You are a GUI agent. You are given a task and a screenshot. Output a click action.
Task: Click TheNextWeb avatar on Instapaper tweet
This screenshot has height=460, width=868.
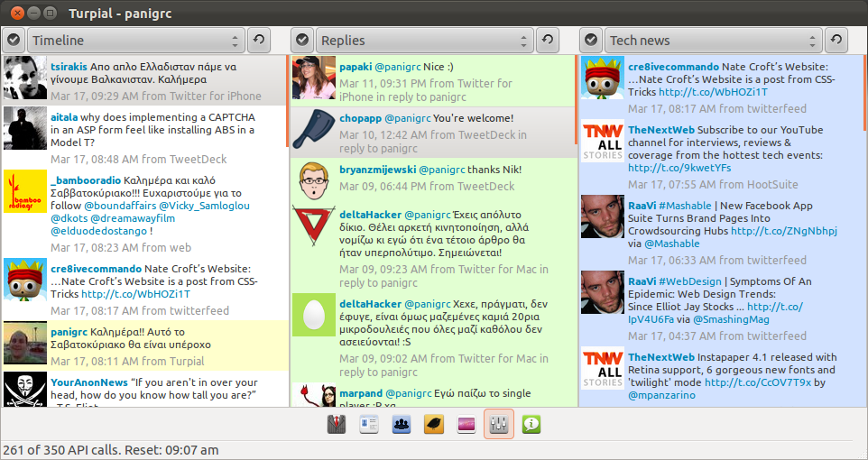tap(603, 368)
